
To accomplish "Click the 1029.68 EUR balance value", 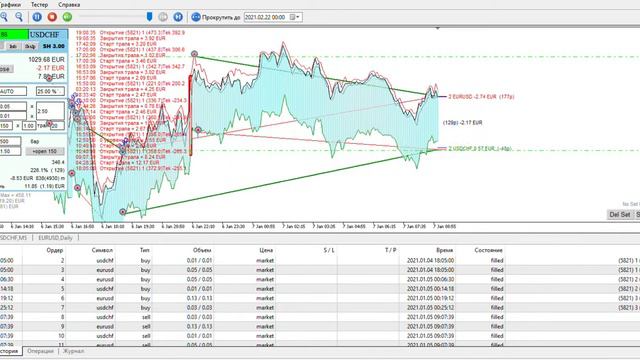I will click(46, 60).
